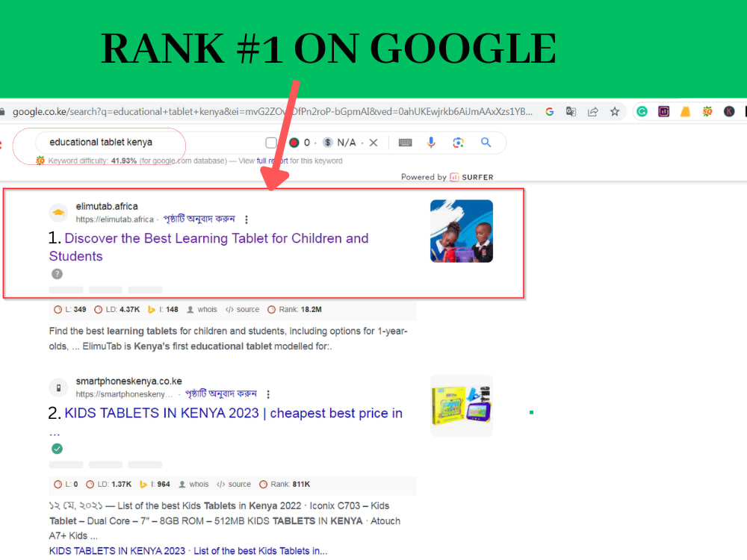Open the dark K extension icon
The height and width of the screenshot is (560, 747).
tap(729, 112)
